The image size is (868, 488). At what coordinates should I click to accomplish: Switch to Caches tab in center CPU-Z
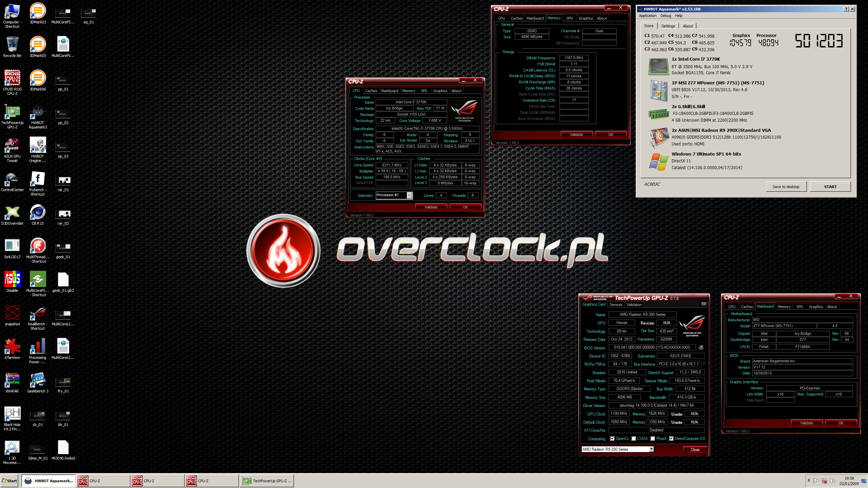click(x=371, y=91)
